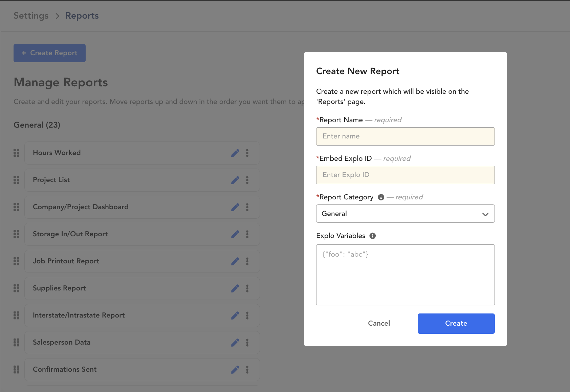This screenshot has height=392, width=570.
Task: Open more options for Interstate/Intrastate Report
Action: [x=247, y=315]
